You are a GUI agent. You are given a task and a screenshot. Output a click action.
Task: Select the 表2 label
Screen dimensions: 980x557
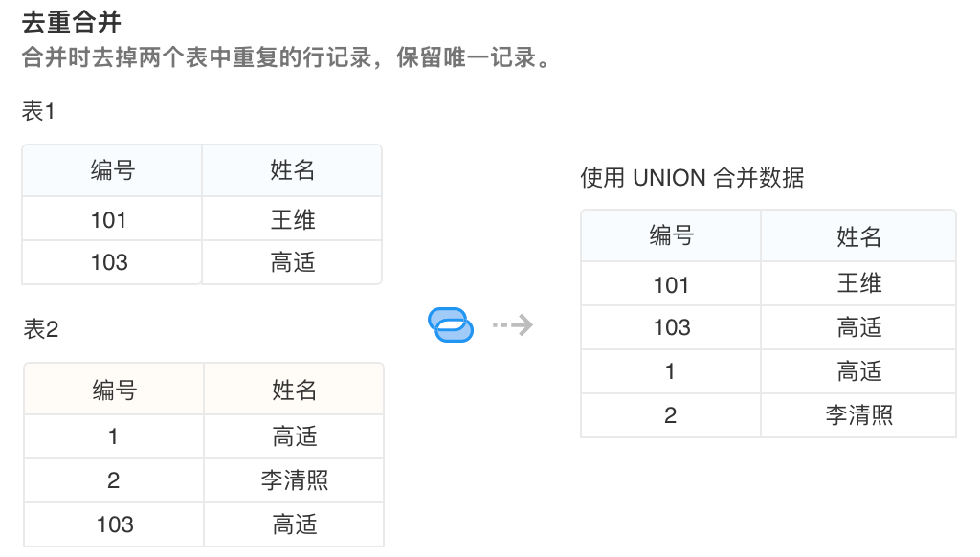(x=41, y=330)
